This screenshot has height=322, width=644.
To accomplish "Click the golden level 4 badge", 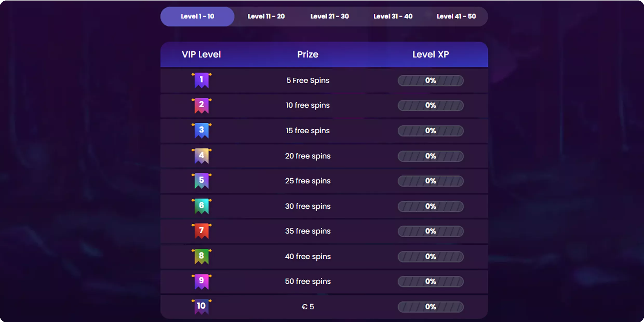I will coord(202,156).
